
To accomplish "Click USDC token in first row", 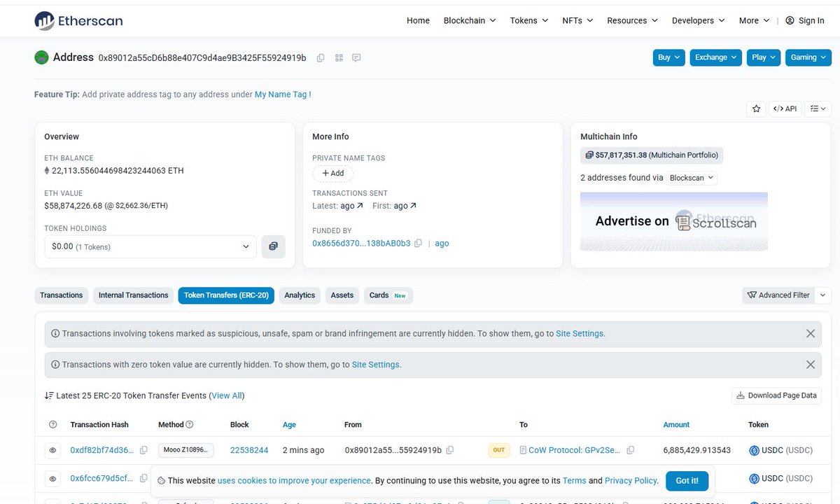I will (780, 450).
